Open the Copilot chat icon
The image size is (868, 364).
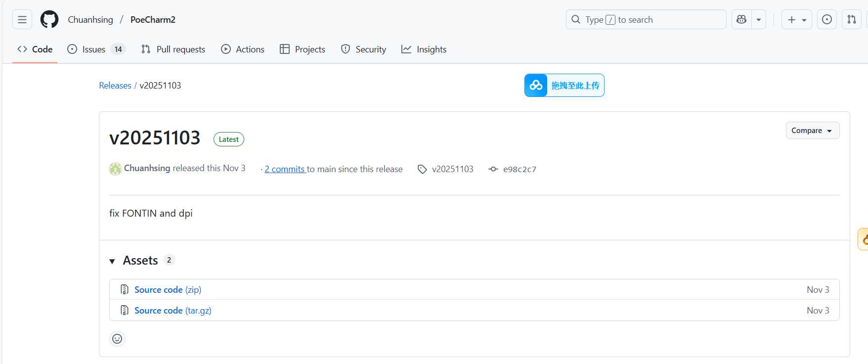(x=741, y=20)
